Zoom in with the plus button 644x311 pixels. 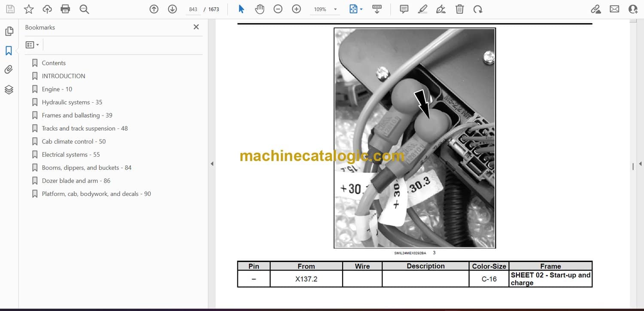[297, 9]
